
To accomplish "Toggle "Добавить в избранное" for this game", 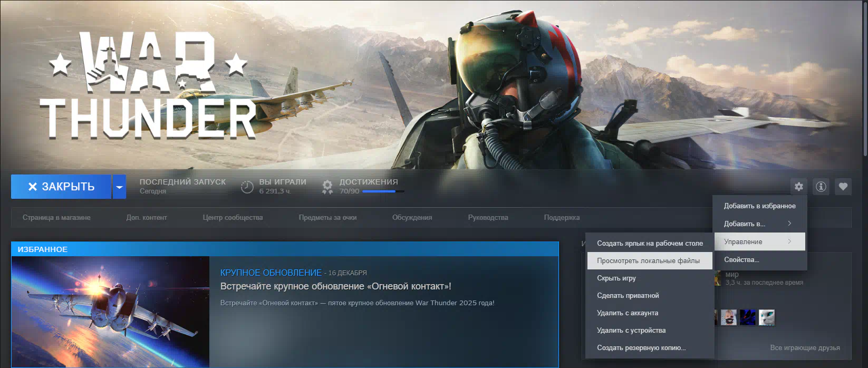I will (x=759, y=206).
